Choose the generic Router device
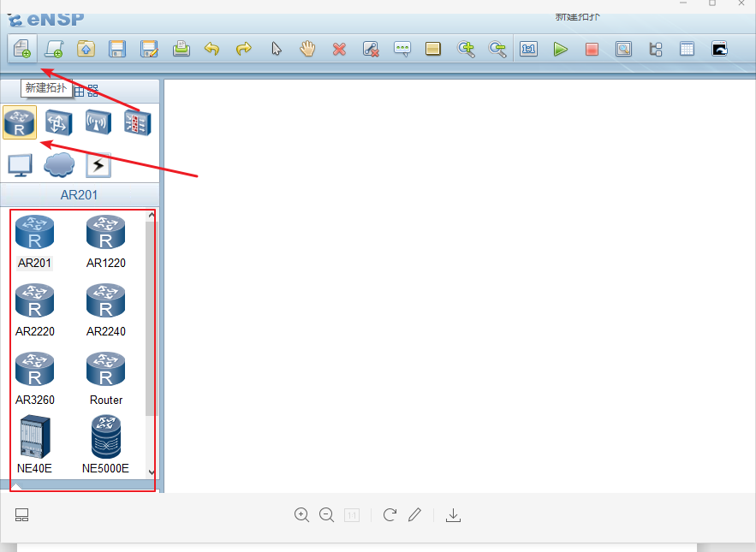Viewport: 756px width, 552px height. 105,379
